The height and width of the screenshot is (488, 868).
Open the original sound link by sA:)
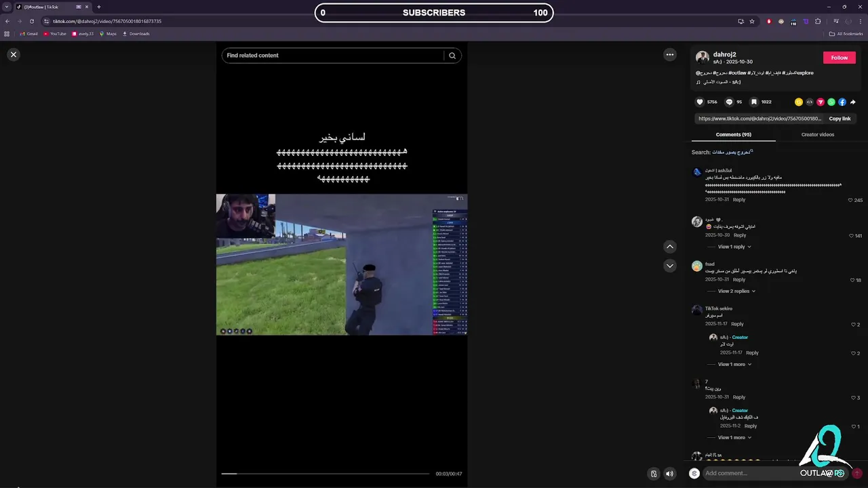(x=719, y=82)
